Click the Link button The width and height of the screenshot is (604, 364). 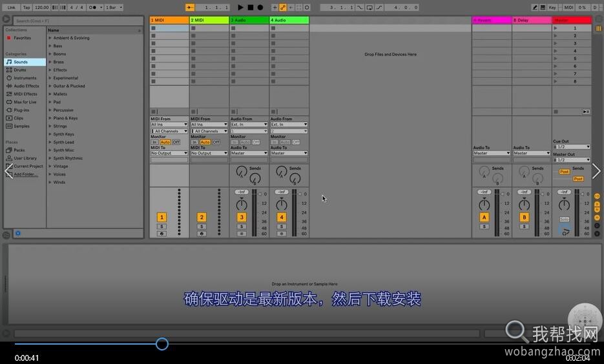click(x=12, y=7)
